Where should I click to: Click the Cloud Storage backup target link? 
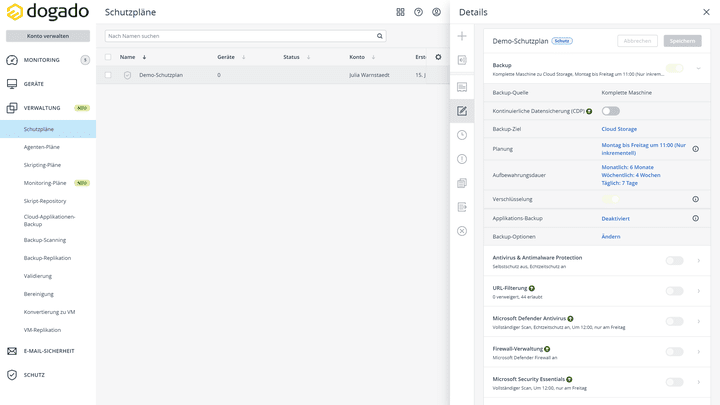[619, 129]
